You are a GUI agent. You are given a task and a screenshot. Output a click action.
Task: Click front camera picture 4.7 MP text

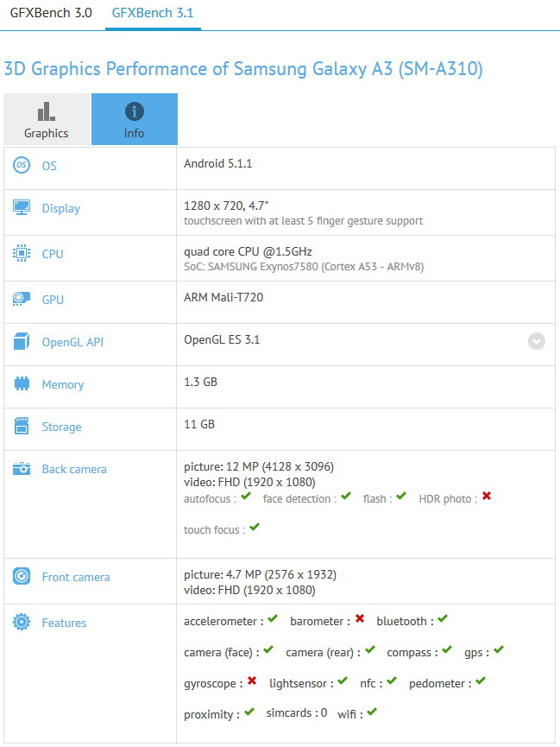[260, 574]
